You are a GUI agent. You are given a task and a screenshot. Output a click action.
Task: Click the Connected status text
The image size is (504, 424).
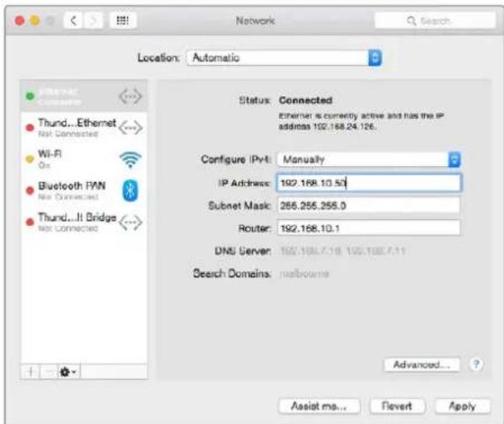tap(305, 100)
